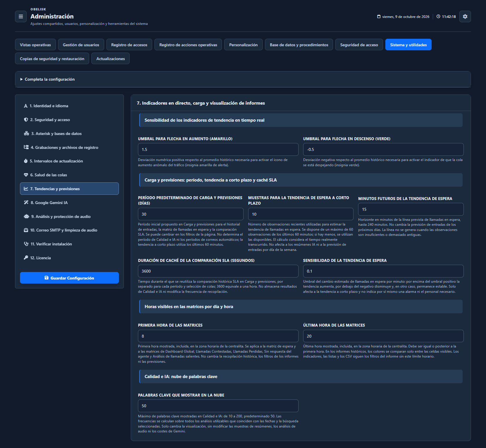486x448 pixels.
Task: Select section 7. Tendencias y previsiones
Action: pyautogui.click(x=69, y=189)
